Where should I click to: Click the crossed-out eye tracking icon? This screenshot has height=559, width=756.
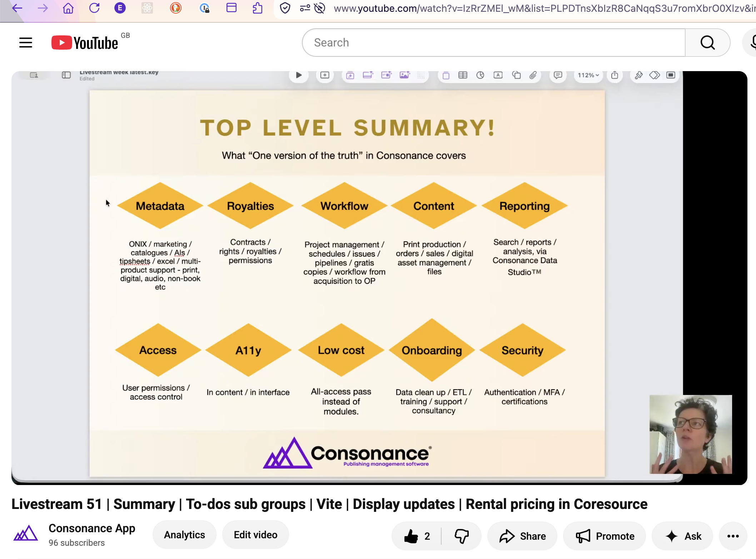pyautogui.click(x=319, y=8)
